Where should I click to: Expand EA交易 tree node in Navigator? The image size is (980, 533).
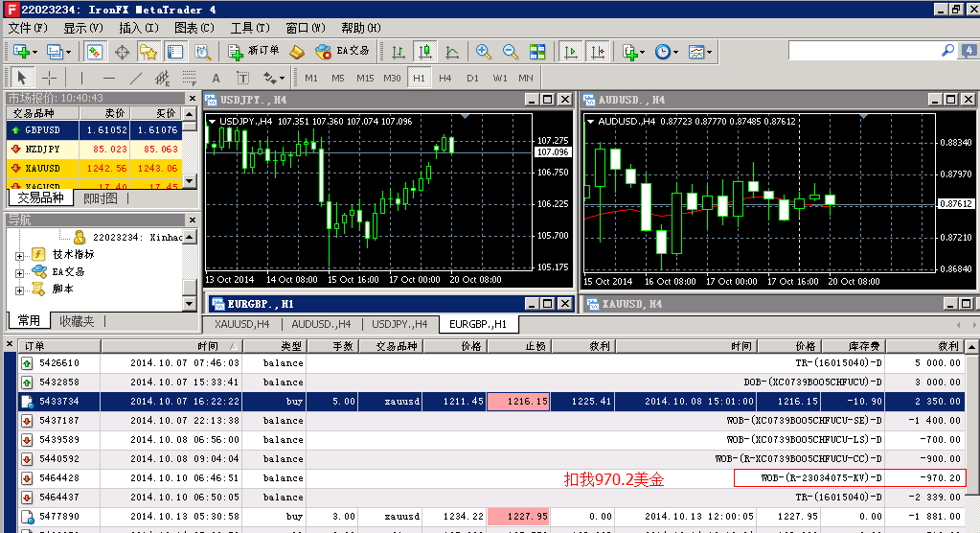[x=19, y=273]
